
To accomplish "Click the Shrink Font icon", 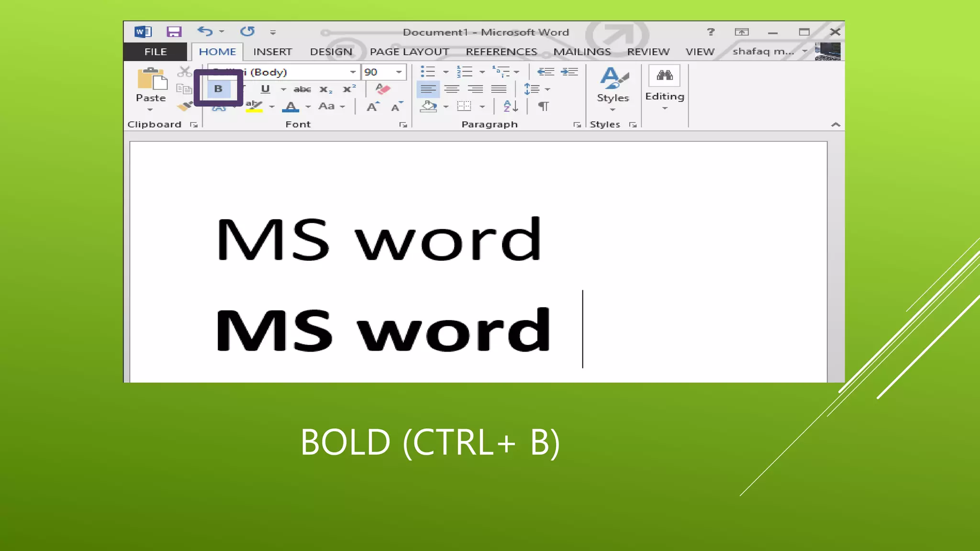I will pos(397,106).
